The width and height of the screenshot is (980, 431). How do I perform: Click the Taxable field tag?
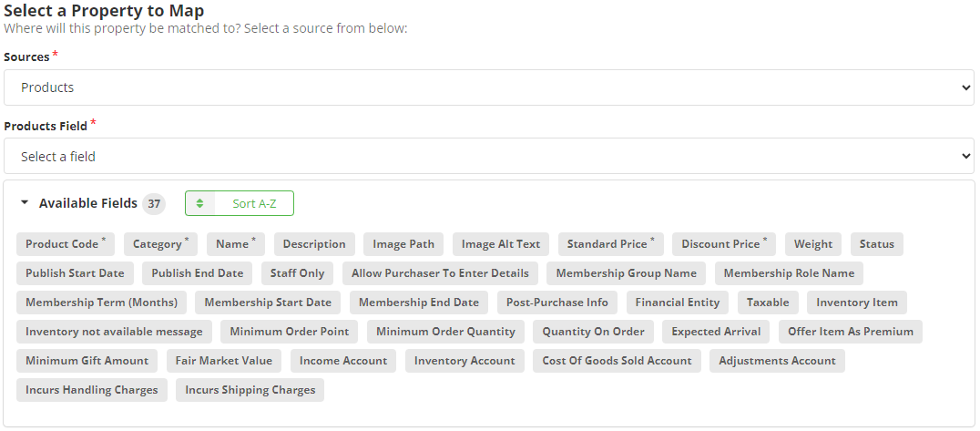[768, 303]
